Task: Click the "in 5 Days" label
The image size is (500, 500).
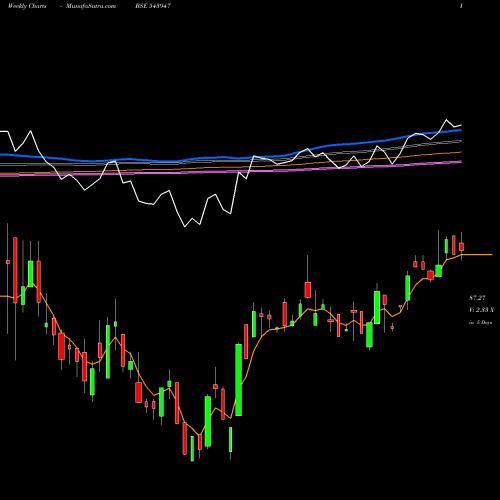Action: coord(481,322)
